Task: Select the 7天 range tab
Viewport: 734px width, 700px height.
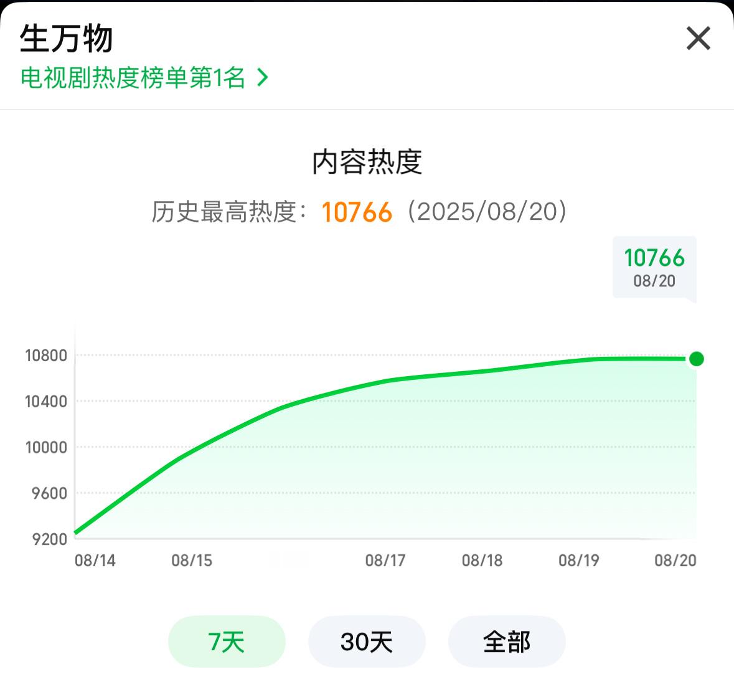Action: [x=227, y=641]
